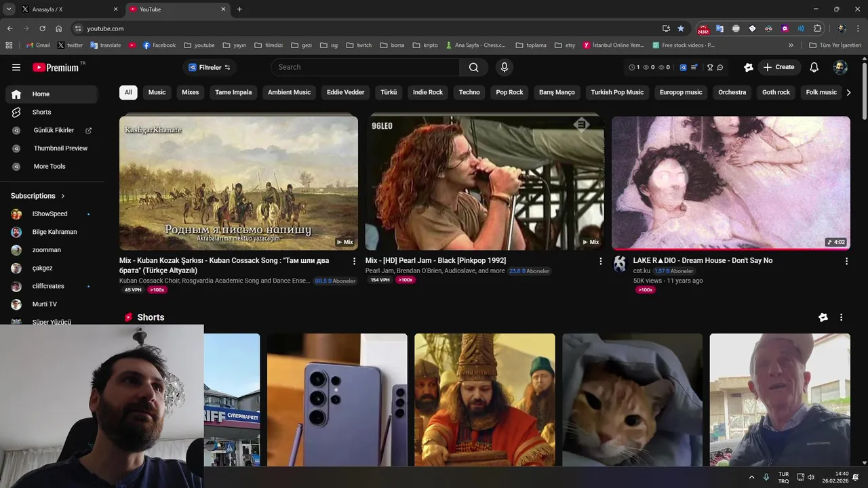Image resolution: width=868 pixels, height=488 pixels.
Task: Open the list icon with blue dot
Action: click(694, 67)
